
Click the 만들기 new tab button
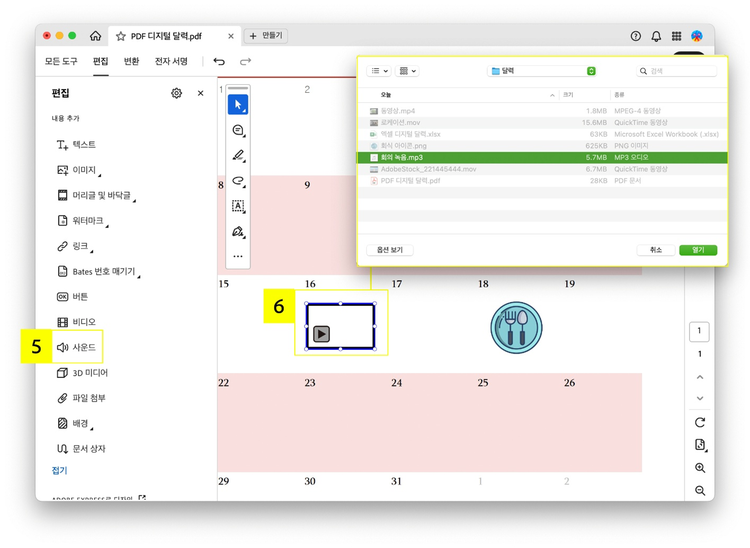click(266, 36)
